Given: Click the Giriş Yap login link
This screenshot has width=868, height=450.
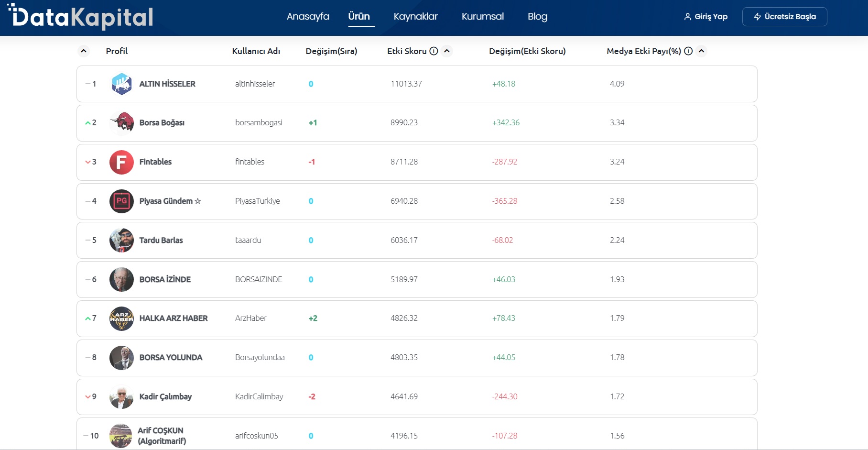Looking at the screenshot, I should (706, 17).
